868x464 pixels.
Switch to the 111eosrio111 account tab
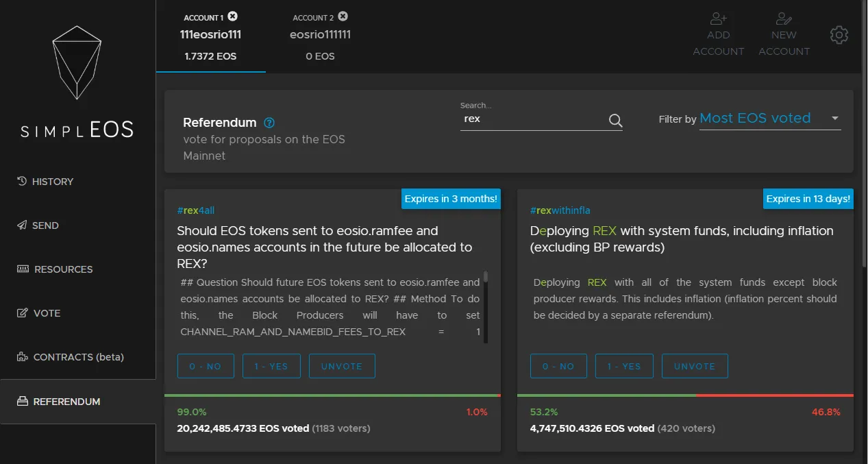[211, 36]
